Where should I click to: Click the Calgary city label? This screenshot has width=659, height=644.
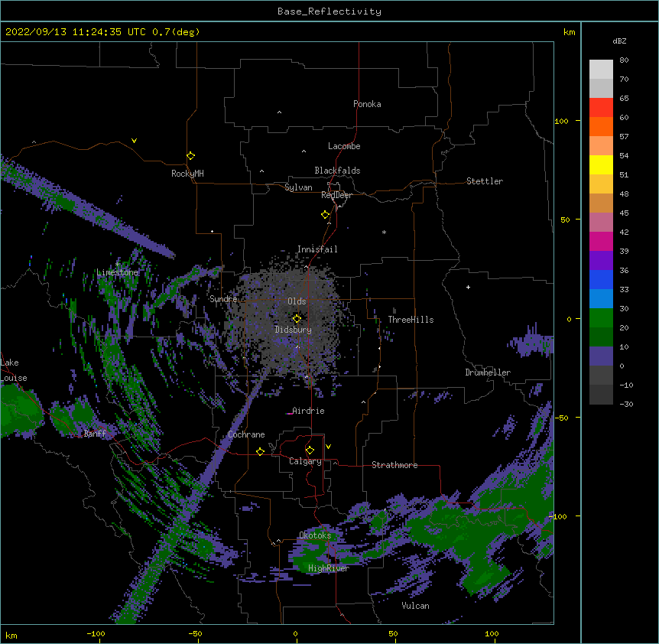[305, 461]
